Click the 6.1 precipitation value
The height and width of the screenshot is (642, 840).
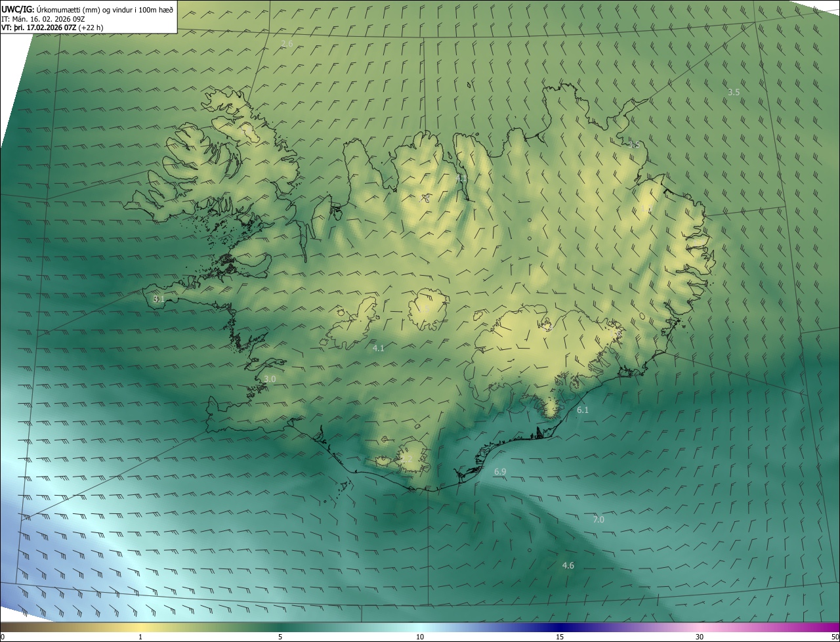pyautogui.click(x=583, y=410)
